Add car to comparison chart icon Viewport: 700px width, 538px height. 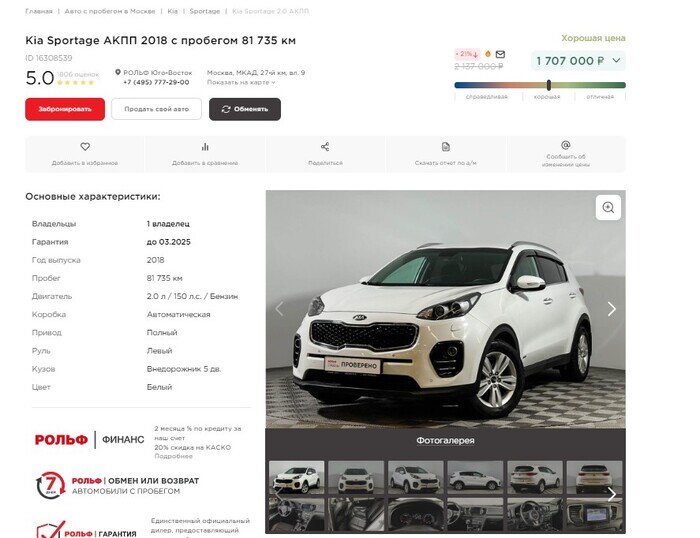205,146
